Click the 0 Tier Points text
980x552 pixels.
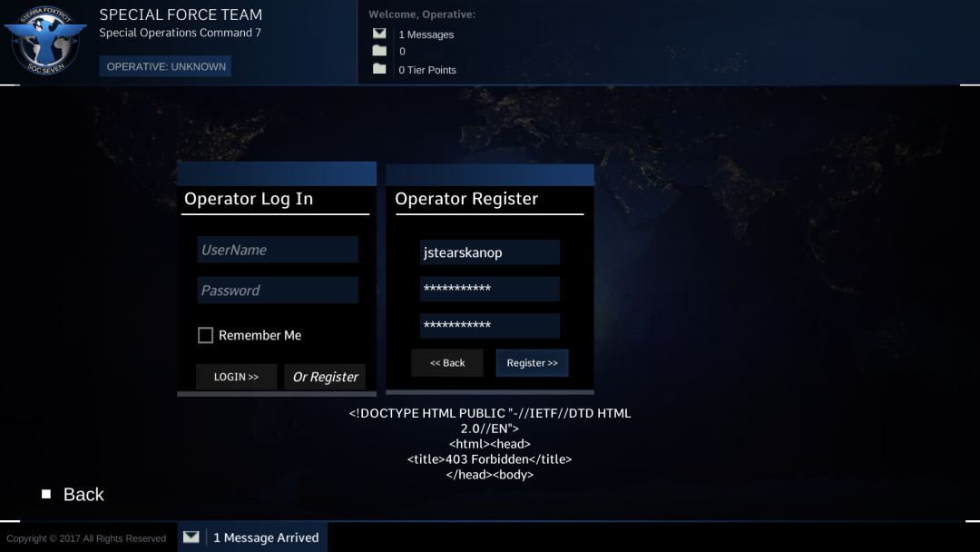(427, 70)
